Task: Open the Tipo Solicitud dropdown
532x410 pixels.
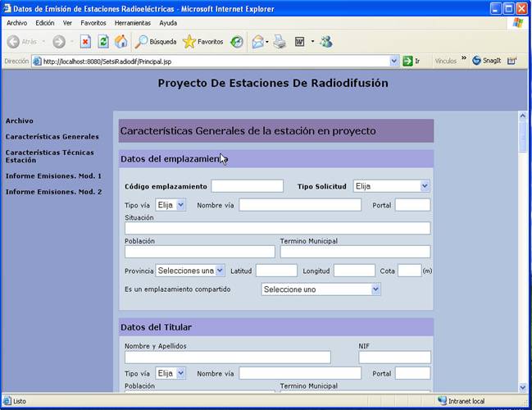Action: (x=391, y=186)
